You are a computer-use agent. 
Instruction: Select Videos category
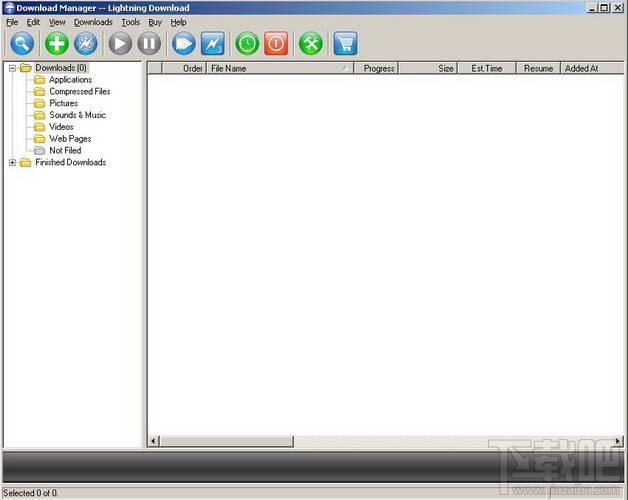click(x=61, y=127)
